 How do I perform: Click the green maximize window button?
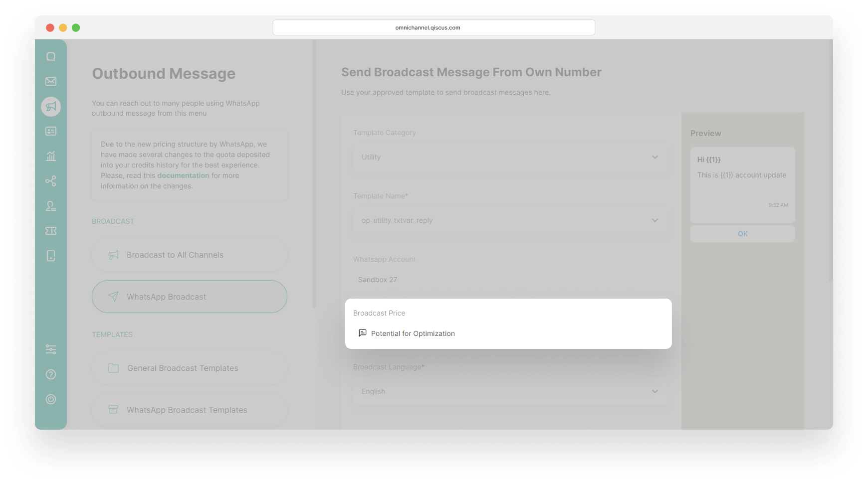pos(76,27)
